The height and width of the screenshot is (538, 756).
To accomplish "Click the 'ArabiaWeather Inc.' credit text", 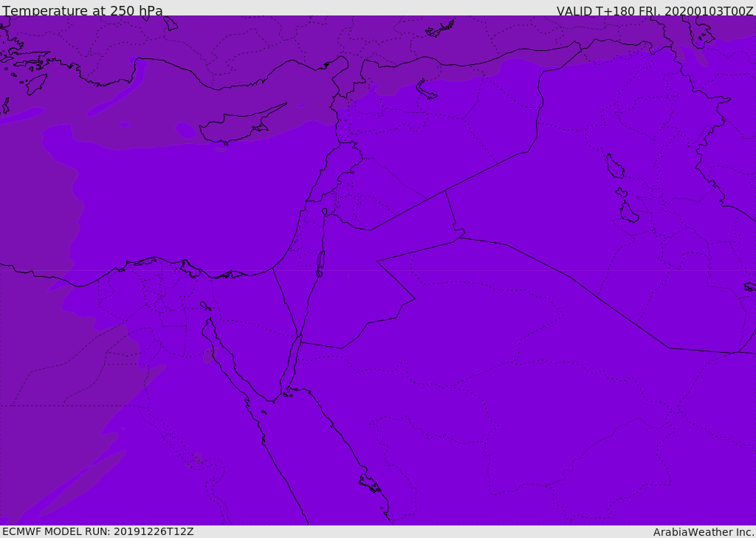I will [704, 532].
